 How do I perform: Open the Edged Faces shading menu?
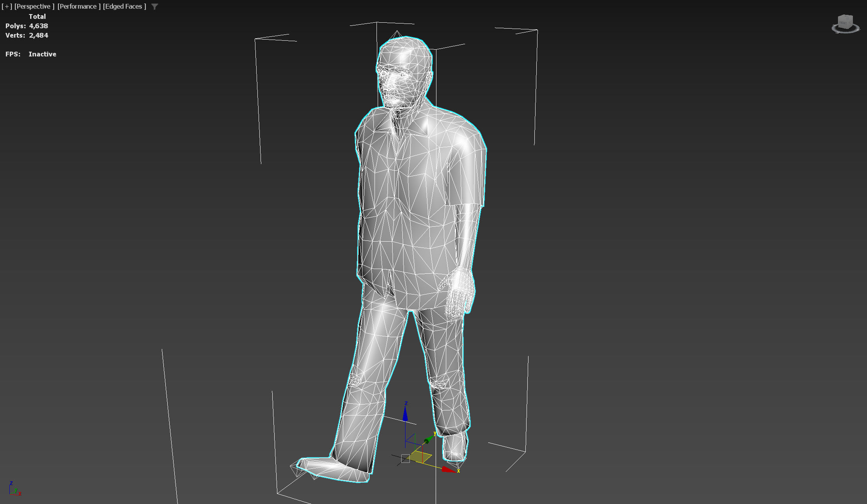124,7
